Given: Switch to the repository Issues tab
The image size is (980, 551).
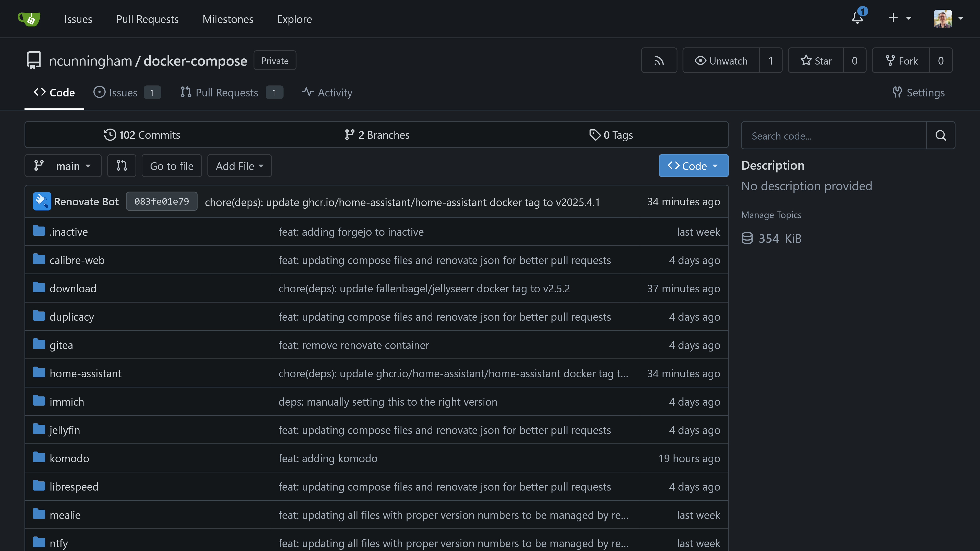Looking at the screenshot, I should [127, 92].
